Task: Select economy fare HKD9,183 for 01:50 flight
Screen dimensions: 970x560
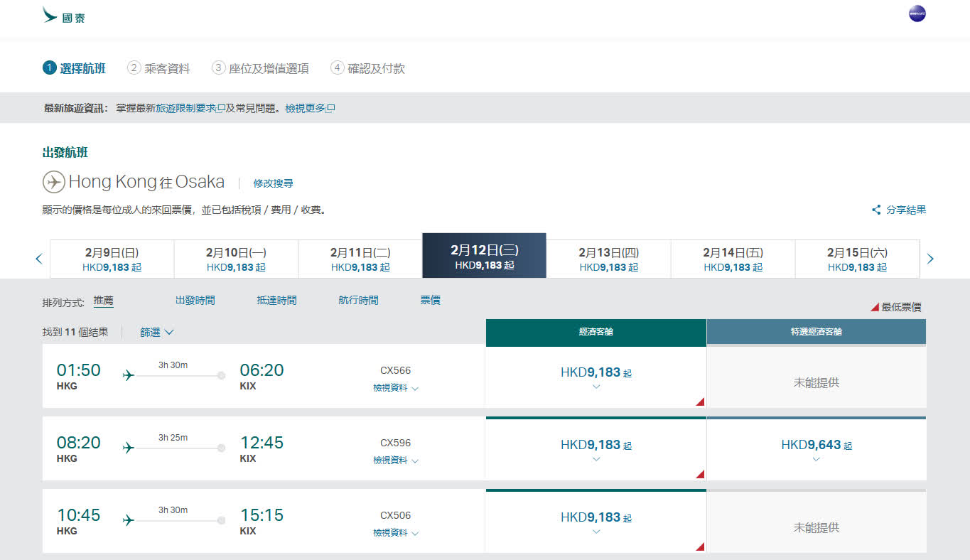Action: tap(596, 376)
